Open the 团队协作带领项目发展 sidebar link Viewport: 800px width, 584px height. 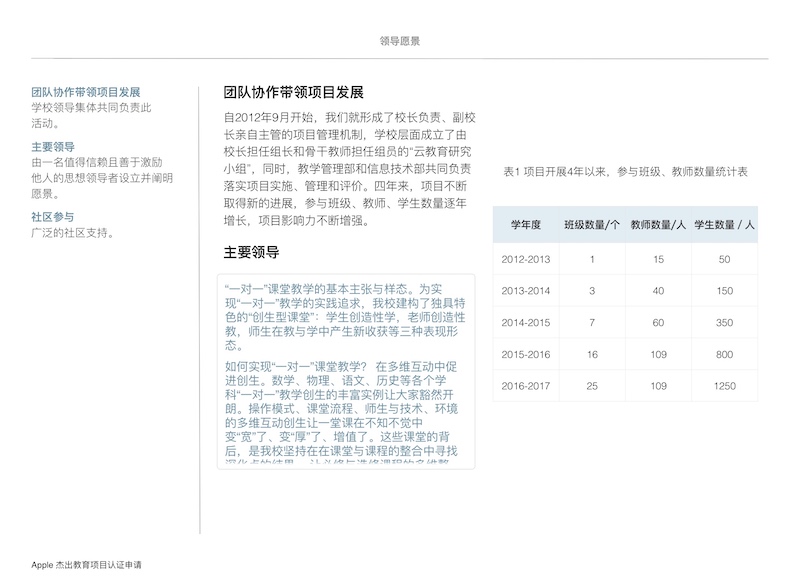[85, 92]
